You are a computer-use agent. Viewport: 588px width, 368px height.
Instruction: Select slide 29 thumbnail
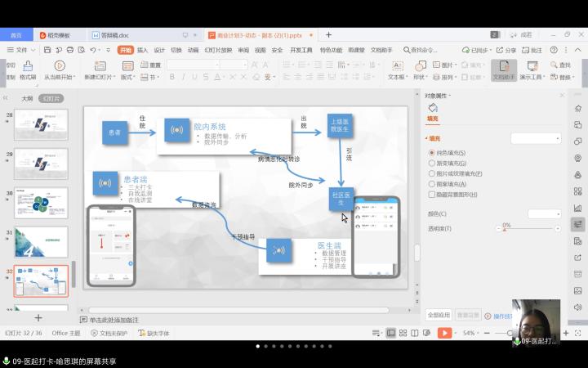(41, 166)
